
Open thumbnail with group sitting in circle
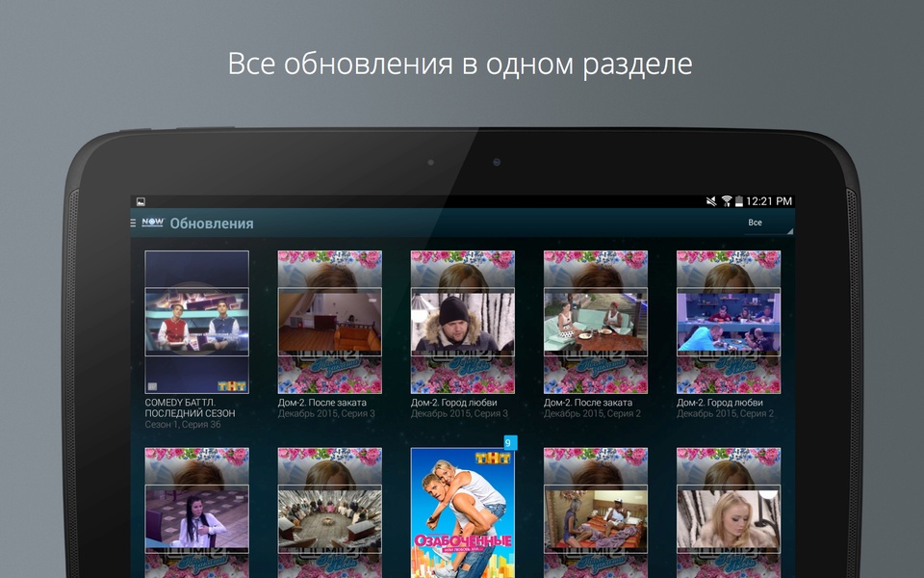330,512
